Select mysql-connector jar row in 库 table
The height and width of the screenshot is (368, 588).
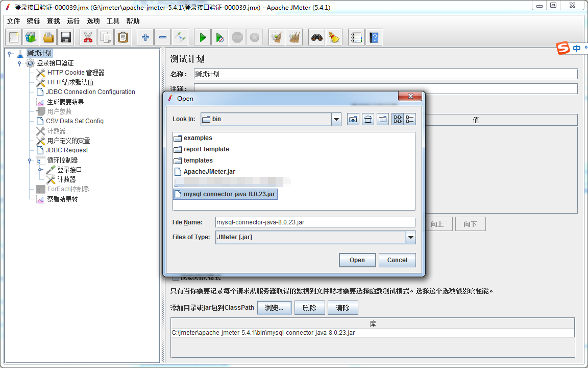pyautogui.click(x=373, y=333)
